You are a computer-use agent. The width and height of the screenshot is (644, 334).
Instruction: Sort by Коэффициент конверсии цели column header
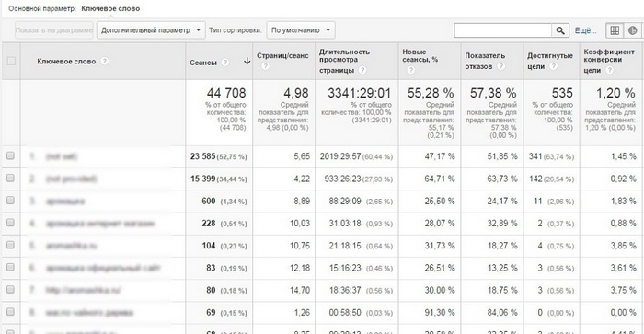(x=609, y=61)
